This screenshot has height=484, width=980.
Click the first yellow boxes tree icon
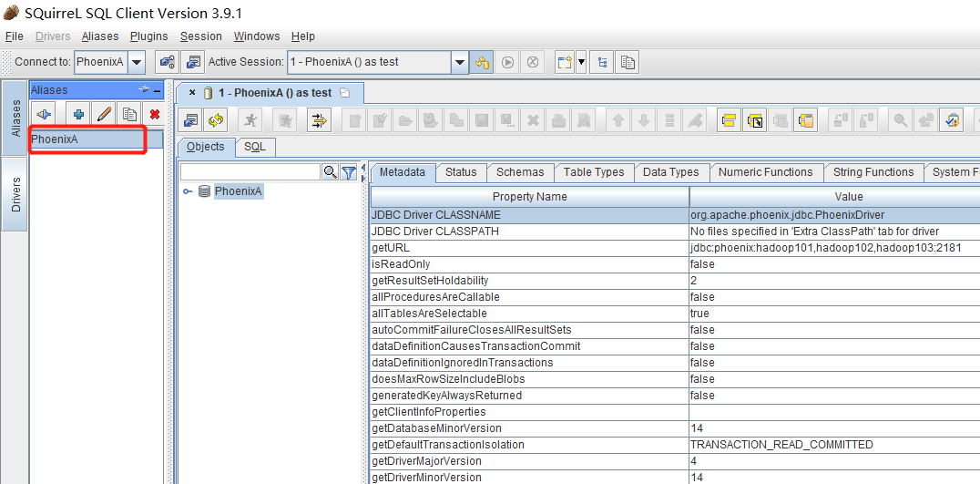728,120
